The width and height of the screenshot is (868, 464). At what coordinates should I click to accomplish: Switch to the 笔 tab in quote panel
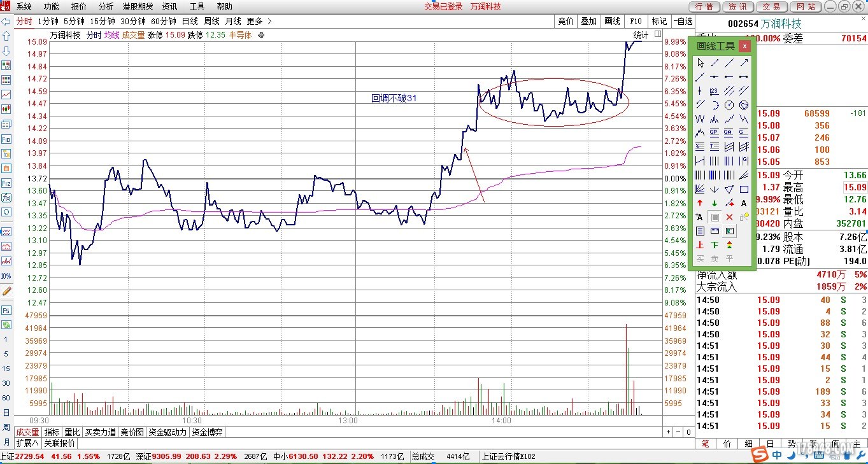(705, 444)
